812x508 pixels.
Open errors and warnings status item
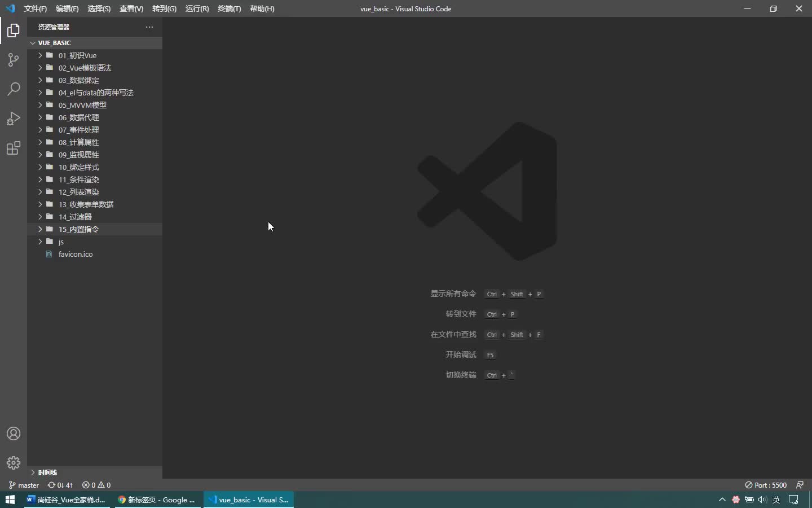(x=96, y=485)
